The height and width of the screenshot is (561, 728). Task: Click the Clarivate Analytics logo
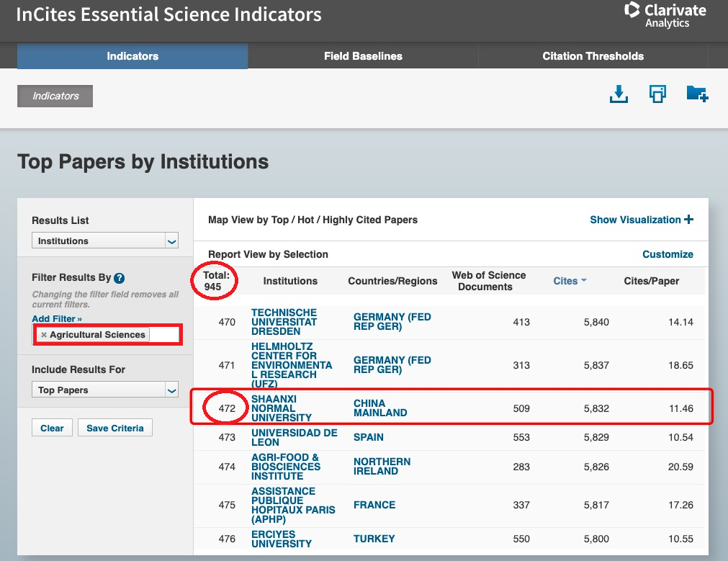point(665,15)
